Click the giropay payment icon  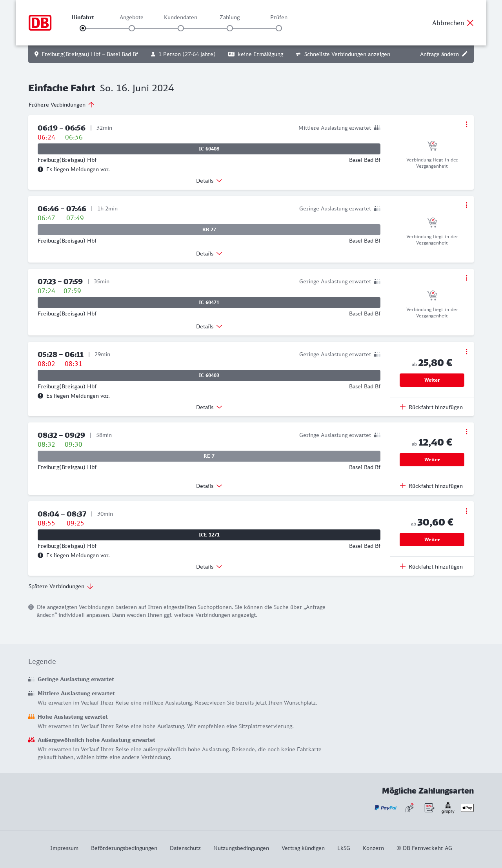(x=448, y=808)
